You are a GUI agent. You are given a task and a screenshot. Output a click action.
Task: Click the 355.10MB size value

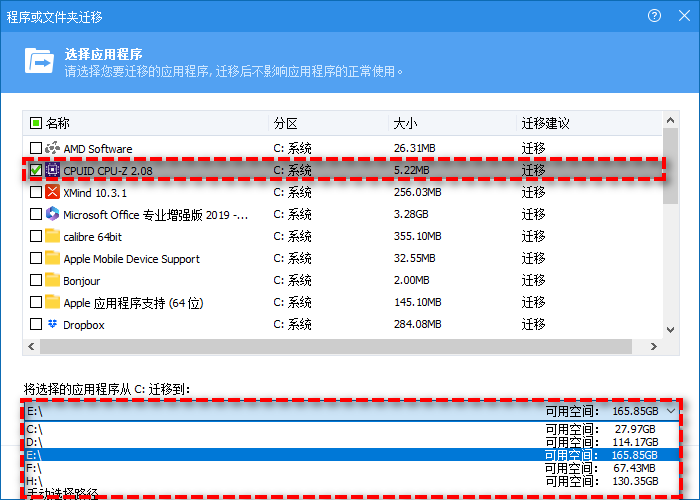pos(417,236)
